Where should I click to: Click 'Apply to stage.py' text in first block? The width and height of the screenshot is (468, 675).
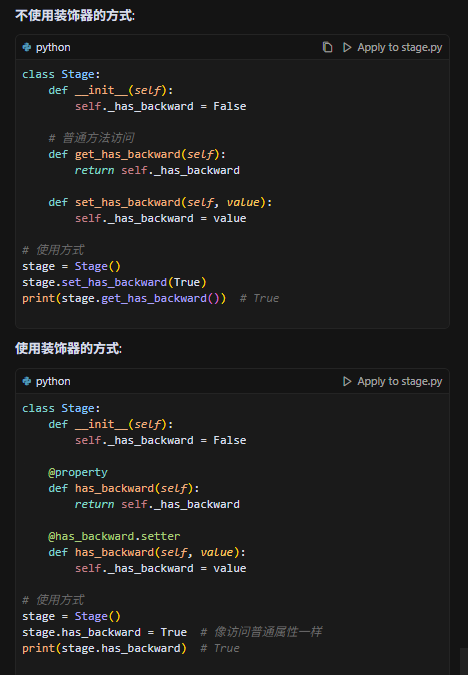(x=400, y=47)
